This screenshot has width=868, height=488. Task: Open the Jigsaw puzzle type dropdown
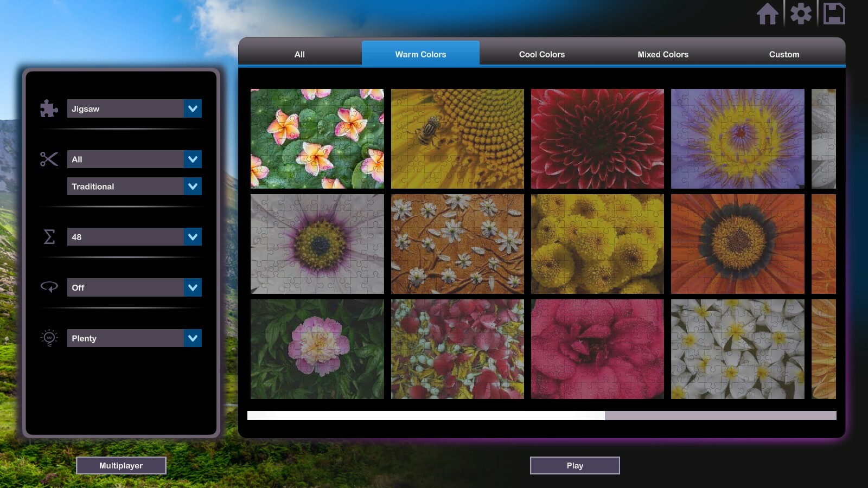(x=134, y=108)
